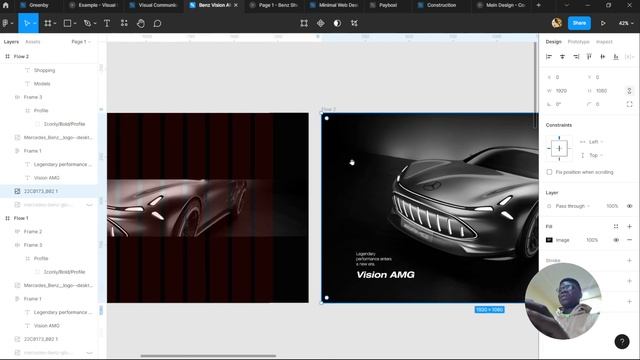The image size is (640, 360).
Task: Select the Comment tool
Action: click(157, 23)
